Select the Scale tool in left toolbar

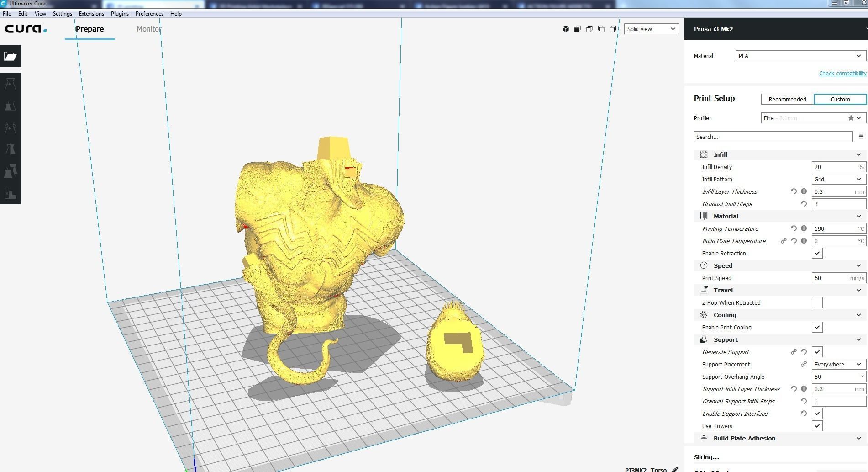11,106
